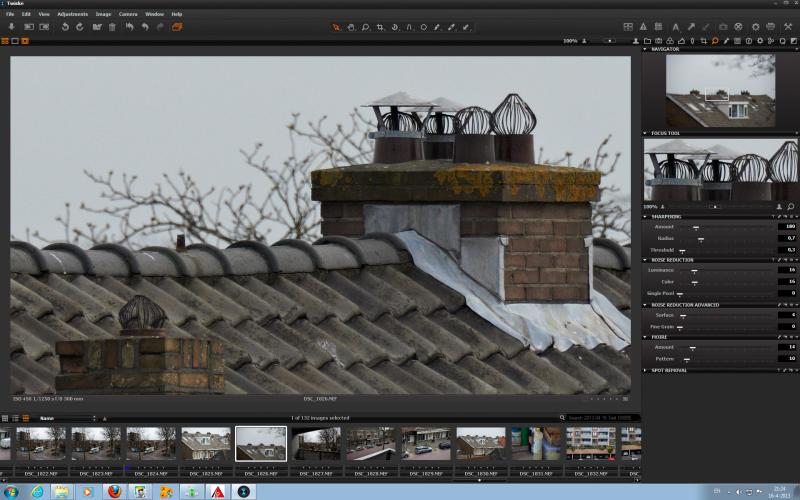Open the Adjustments menu

(72, 14)
